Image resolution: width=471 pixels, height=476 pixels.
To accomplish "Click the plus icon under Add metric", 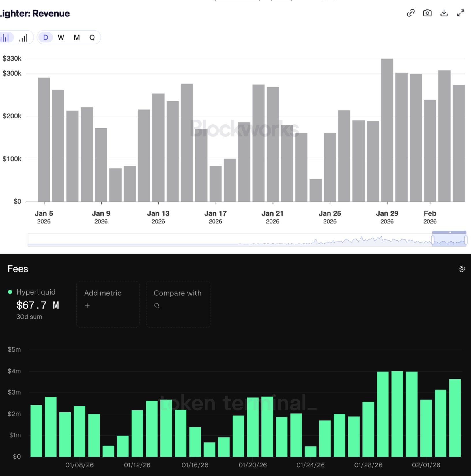I will 87,306.
